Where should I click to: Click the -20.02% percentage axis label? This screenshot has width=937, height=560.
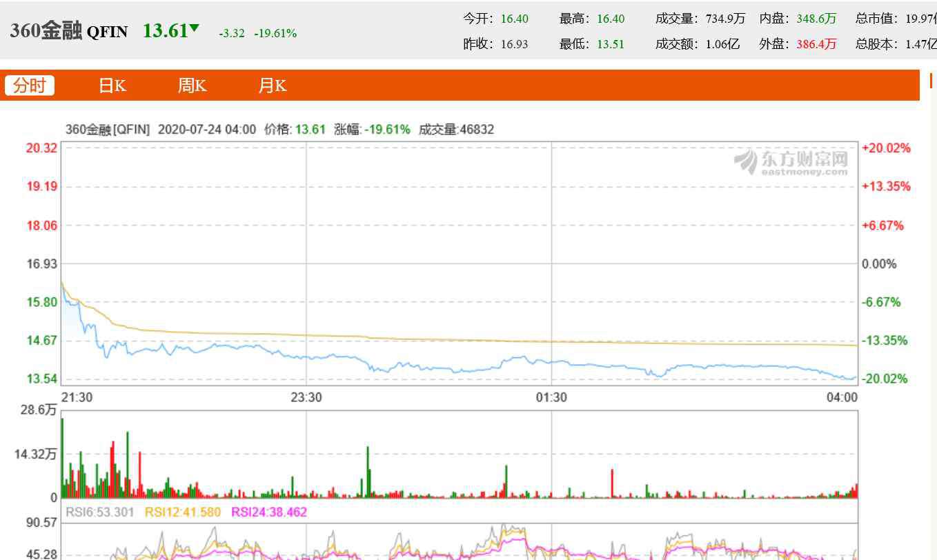click(x=885, y=379)
